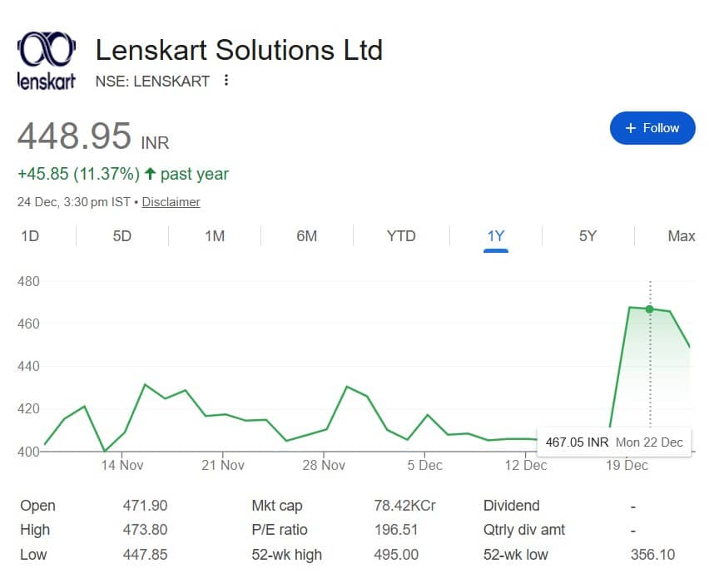Click the plus icon on Follow button
Image resolution: width=709 pixels, height=588 pixels.
point(630,128)
